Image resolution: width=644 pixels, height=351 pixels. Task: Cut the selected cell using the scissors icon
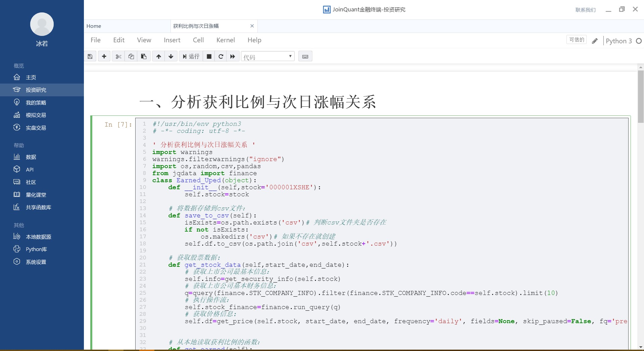click(x=118, y=56)
